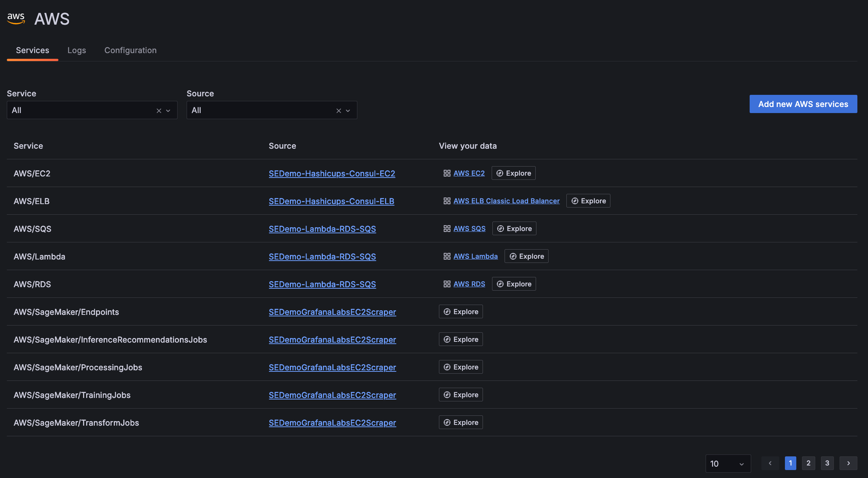Click Add new AWS services button

point(803,104)
